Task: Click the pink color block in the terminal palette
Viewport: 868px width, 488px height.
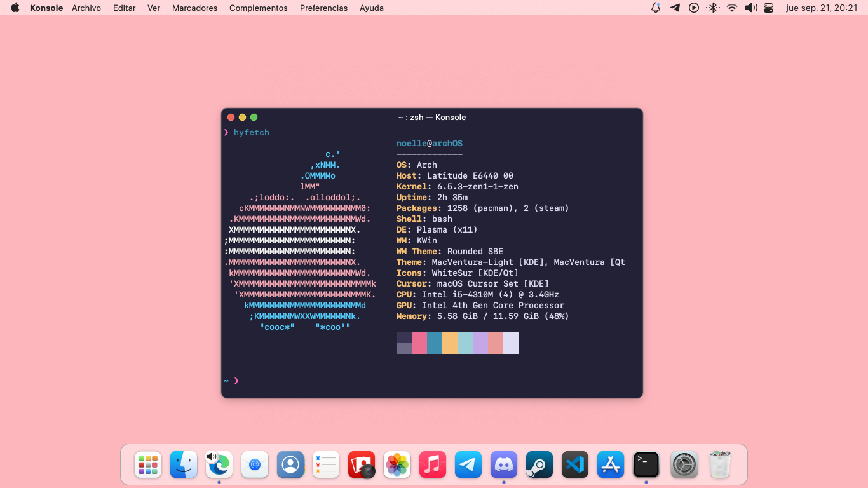Action: coord(419,343)
